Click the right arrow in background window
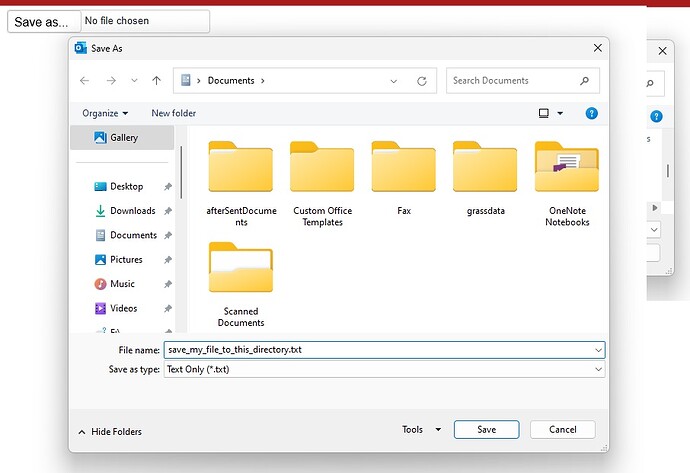 pyautogui.click(x=654, y=208)
